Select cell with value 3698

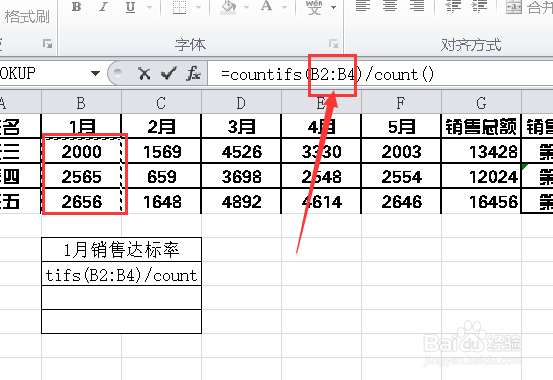pyautogui.click(x=241, y=176)
